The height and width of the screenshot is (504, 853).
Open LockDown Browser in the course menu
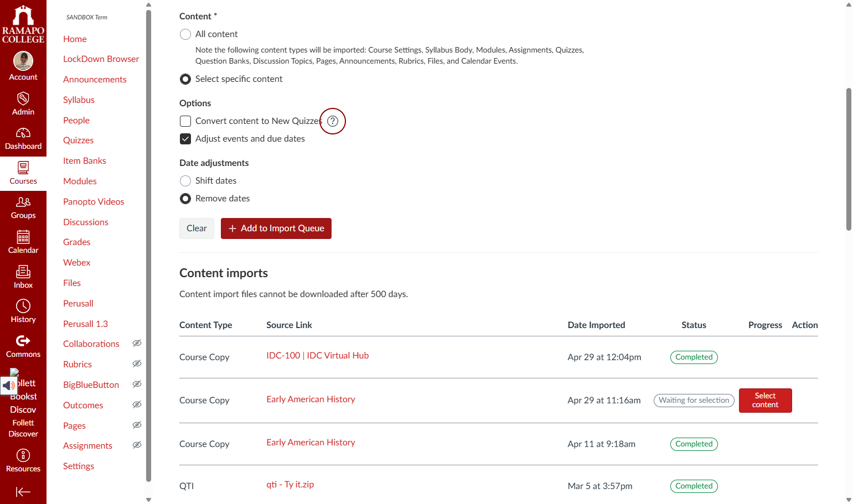tap(101, 59)
